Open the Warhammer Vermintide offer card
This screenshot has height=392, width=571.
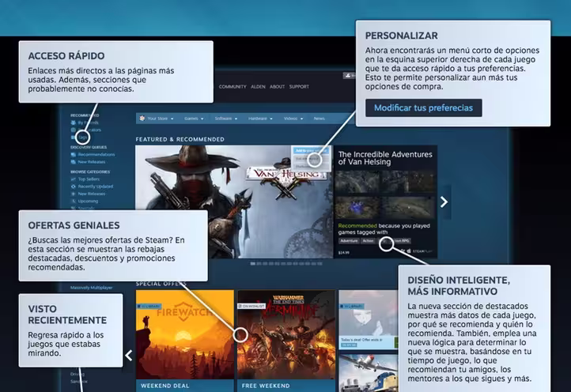pyautogui.click(x=286, y=335)
